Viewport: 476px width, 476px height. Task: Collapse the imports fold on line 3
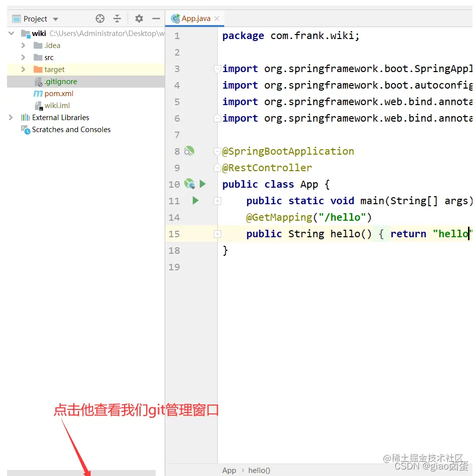217,69
